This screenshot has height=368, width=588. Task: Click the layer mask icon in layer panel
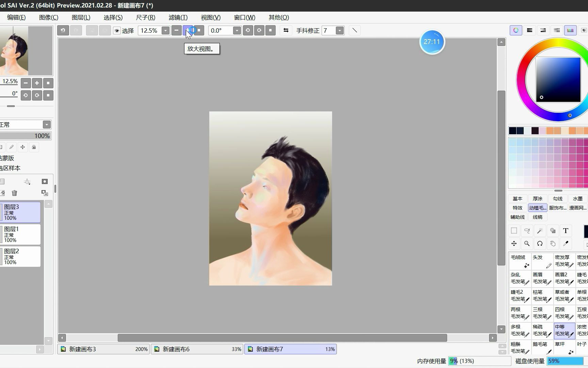click(45, 182)
